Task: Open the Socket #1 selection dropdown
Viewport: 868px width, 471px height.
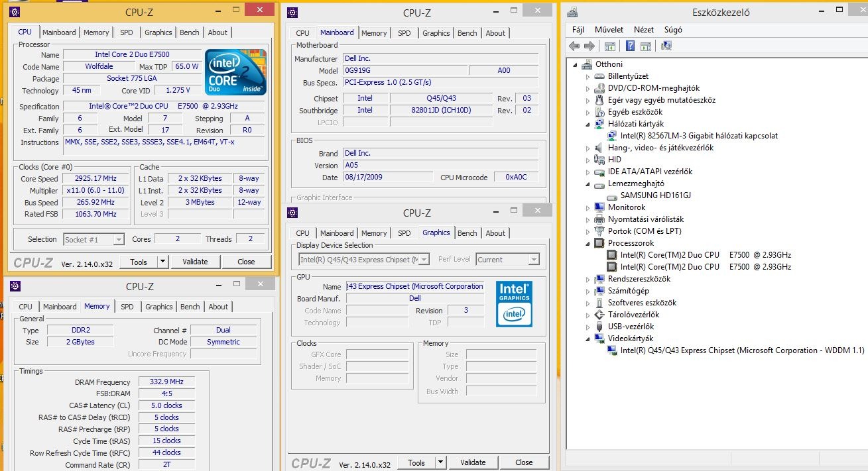Action: click(93, 240)
